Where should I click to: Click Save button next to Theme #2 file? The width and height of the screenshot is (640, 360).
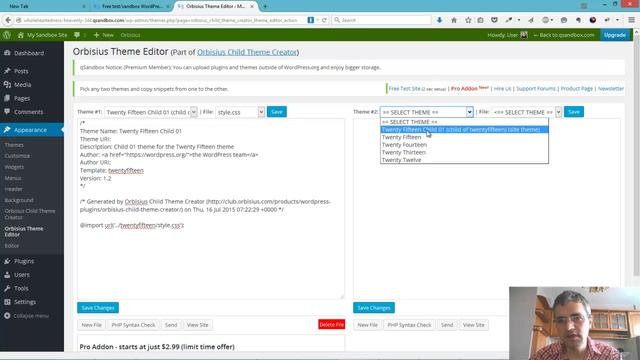[x=574, y=112]
